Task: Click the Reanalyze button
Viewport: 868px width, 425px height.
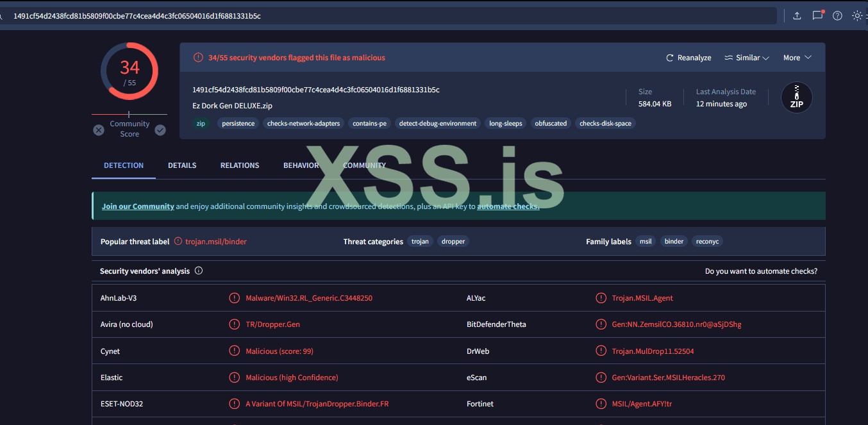Action: [689, 58]
